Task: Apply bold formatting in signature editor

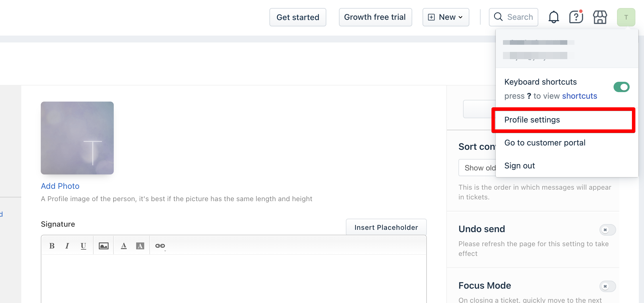Action: pyautogui.click(x=52, y=246)
